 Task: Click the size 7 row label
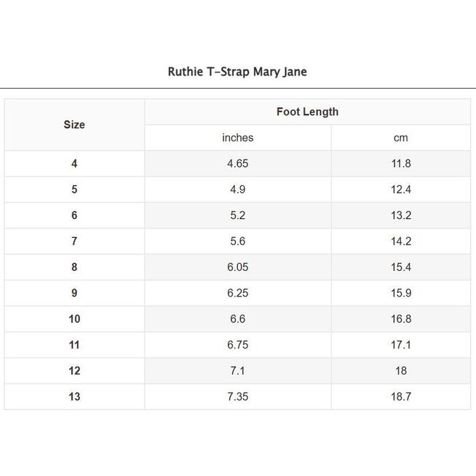click(x=74, y=241)
